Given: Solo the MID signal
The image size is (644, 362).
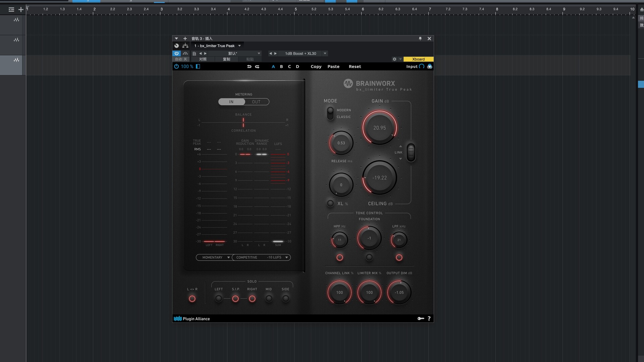Looking at the screenshot, I should click(269, 299).
